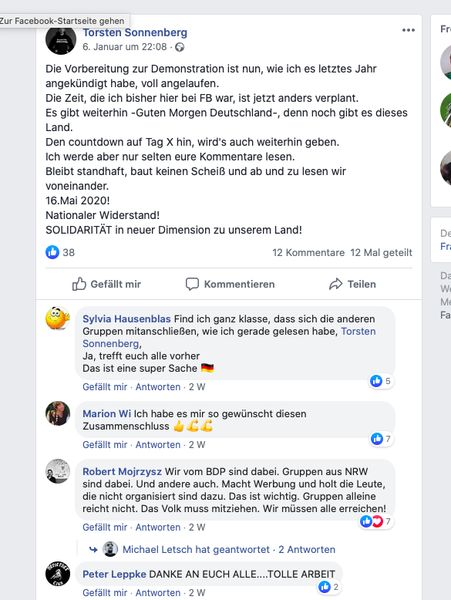Reply to Robert Mojrzysz's comment via Antworten
Viewport: 451px width, 600px height.
tap(158, 527)
